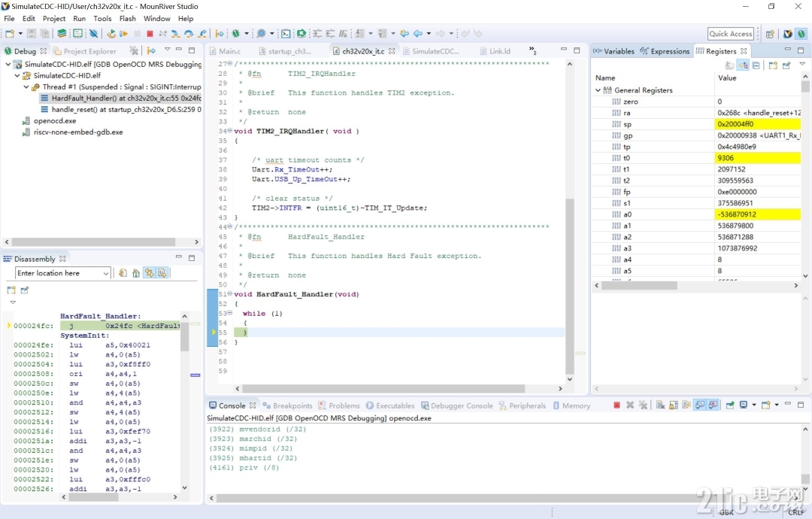Click the Open Terminal icon in toolbar
This screenshot has height=519, width=812.
pyautogui.click(x=286, y=34)
